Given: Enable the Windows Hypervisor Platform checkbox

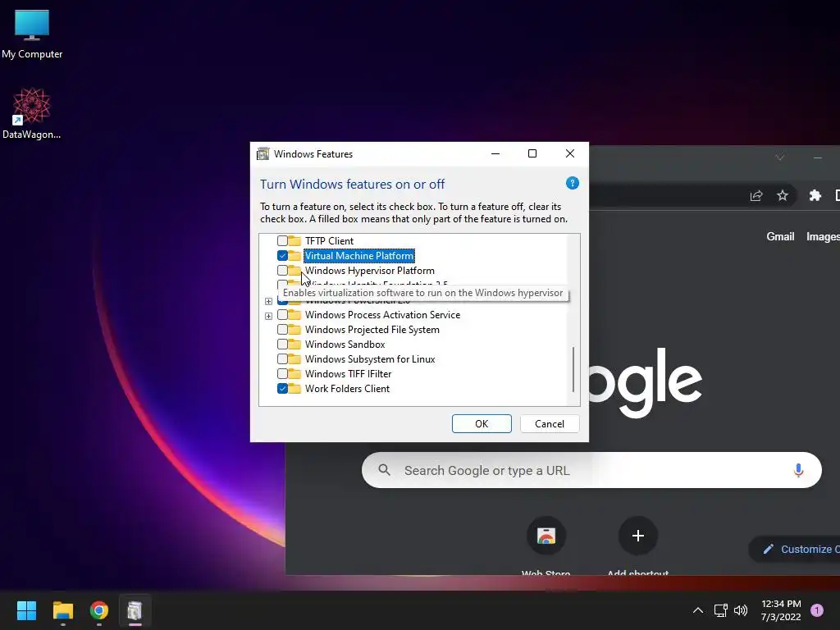Looking at the screenshot, I should [282, 271].
